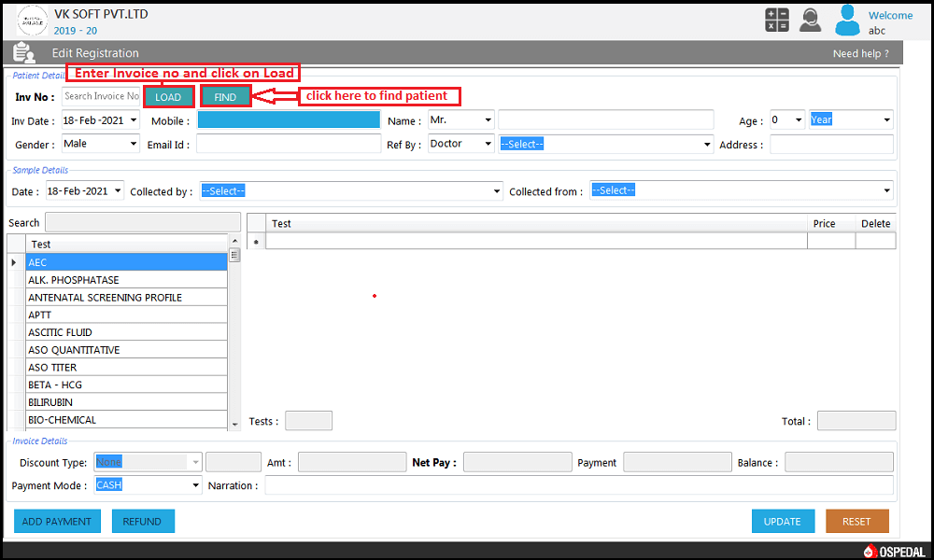Open the calculator icon in header
This screenshot has width=934, height=560.
pyautogui.click(x=777, y=21)
